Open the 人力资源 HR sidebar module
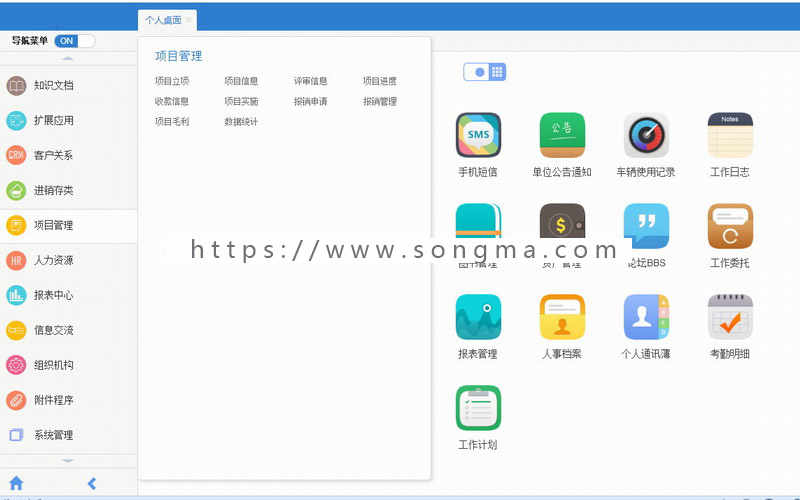This screenshot has height=500, width=800. (x=68, y=260)
